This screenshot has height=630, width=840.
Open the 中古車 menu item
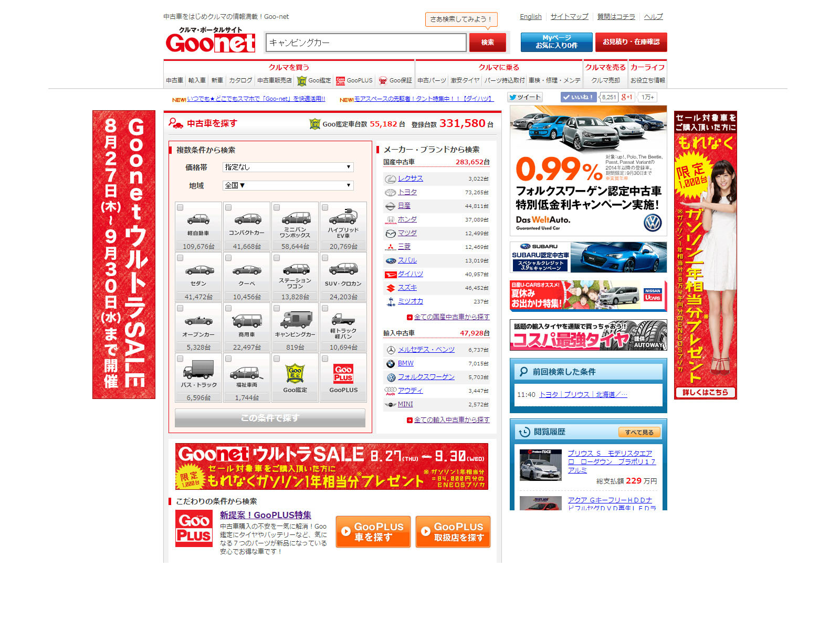pos(175,80)
